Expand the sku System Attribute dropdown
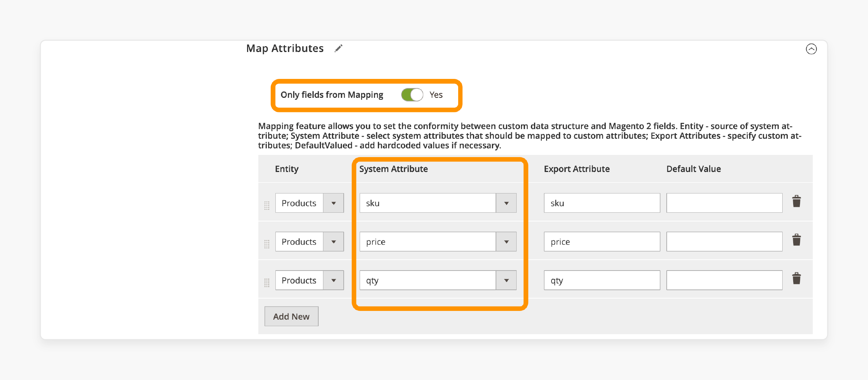 click(506, 203)
